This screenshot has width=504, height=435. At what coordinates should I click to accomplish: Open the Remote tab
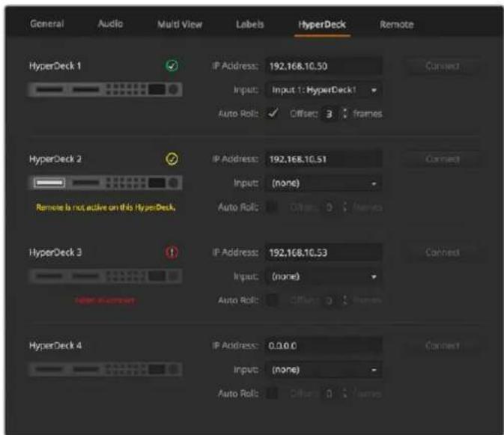point(397,25)
